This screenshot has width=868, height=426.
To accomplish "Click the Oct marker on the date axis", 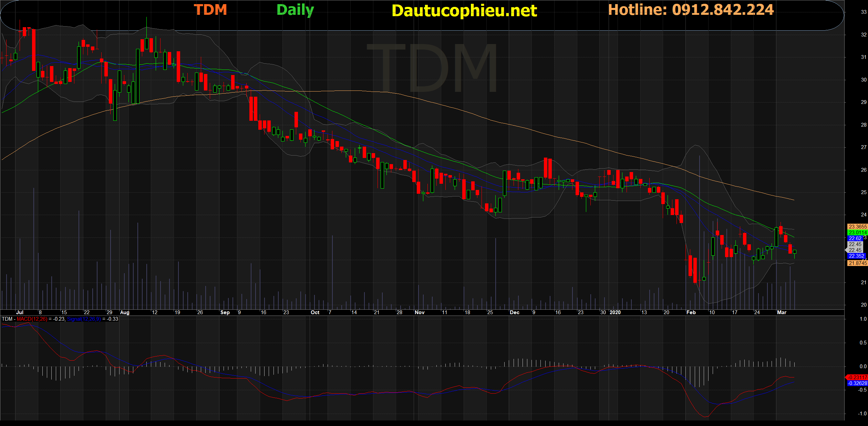I will click(315, 312).
